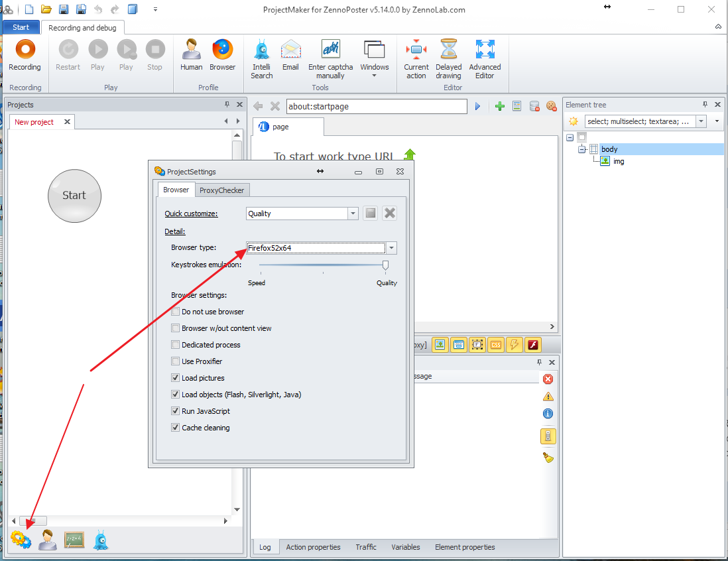Disable the Run JavaScript checkbox
728x561 pixels.
tap(176, 411)
